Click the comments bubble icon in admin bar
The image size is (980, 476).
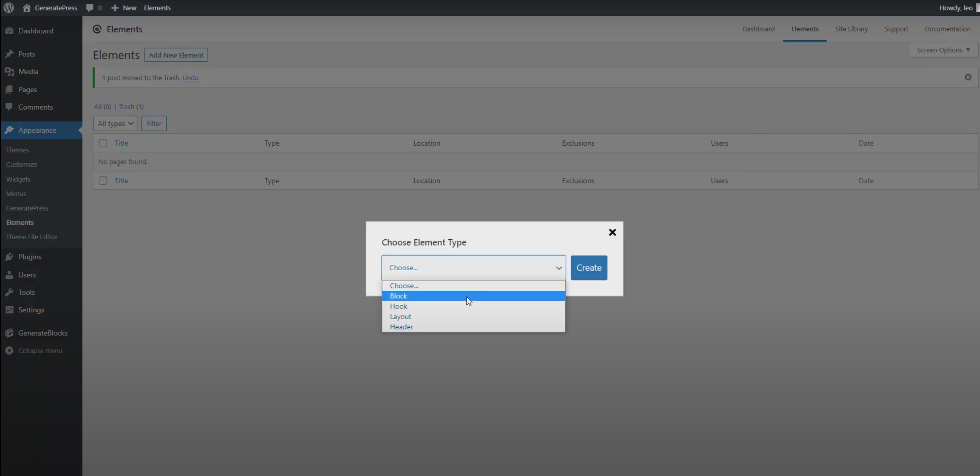coord(90,8)
